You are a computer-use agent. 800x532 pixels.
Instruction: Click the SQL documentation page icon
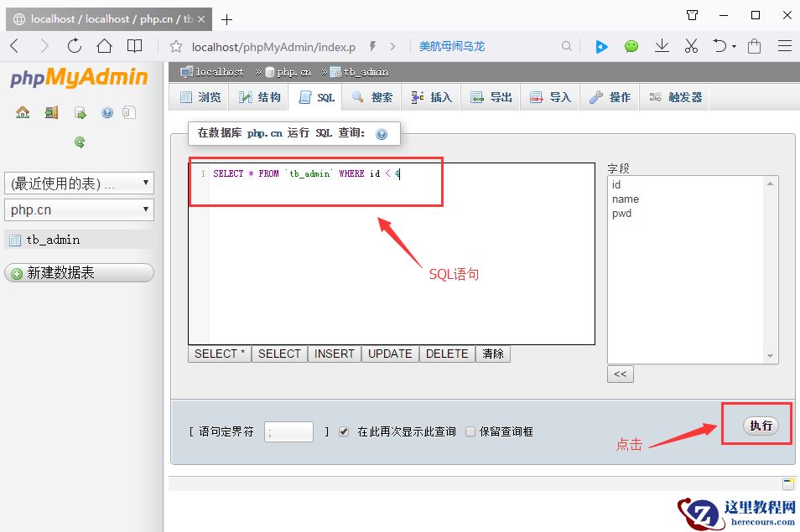tap(129, 112)
